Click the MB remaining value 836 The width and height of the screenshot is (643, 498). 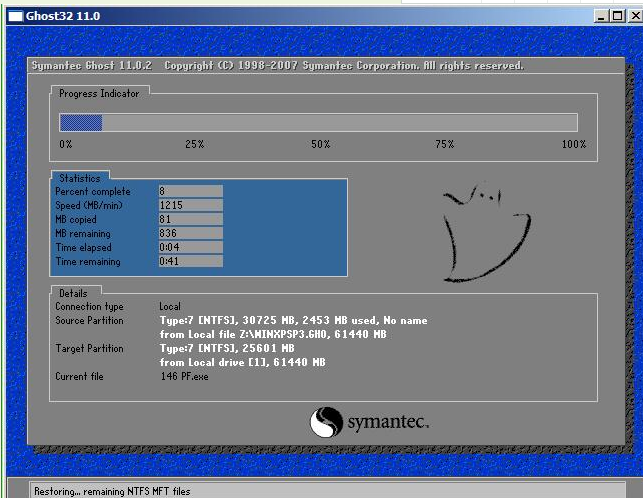[191, 233]
